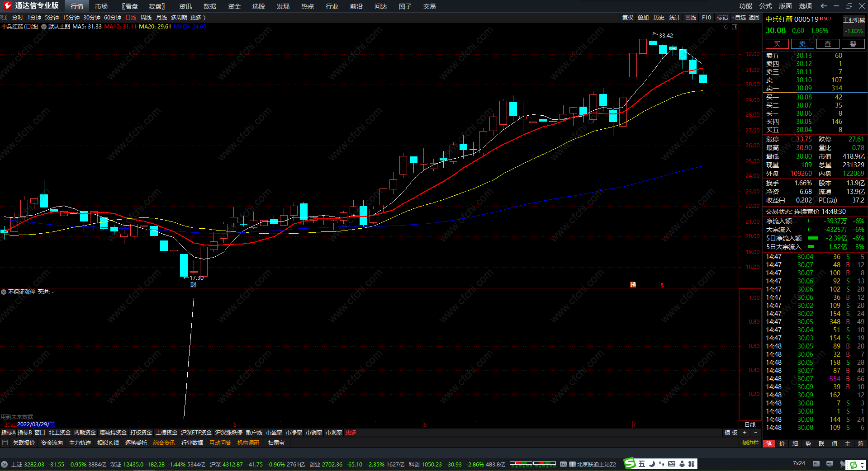Click the highlighted date 2022/03/29 on timeline
Image resolution: width=868 pixels, height=471 pixels.
[x=36, y=424]
